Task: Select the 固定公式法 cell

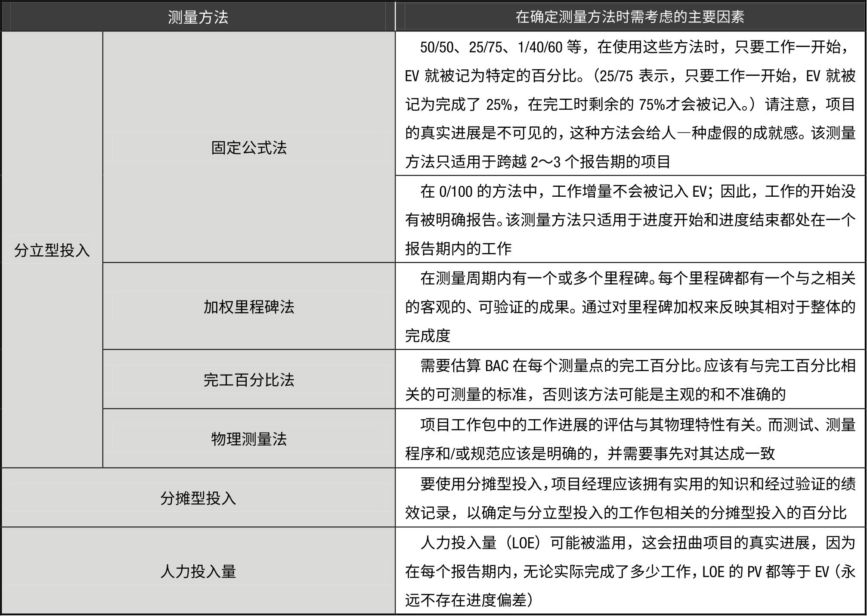Action: (249, 148)
